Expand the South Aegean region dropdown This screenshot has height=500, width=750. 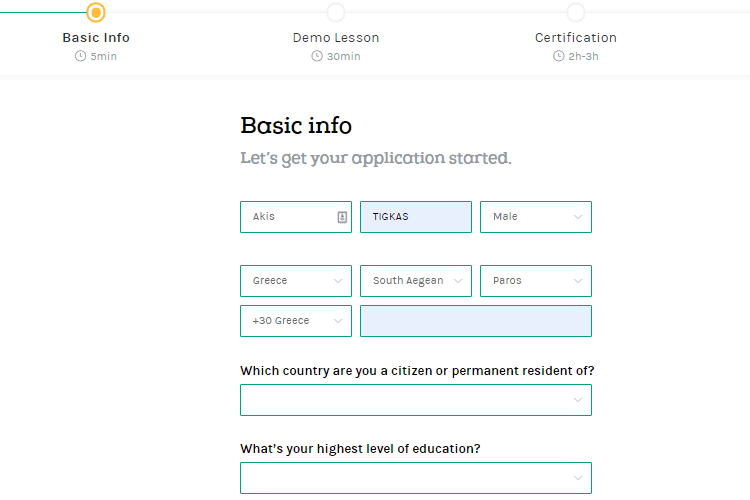pos(416,281)
